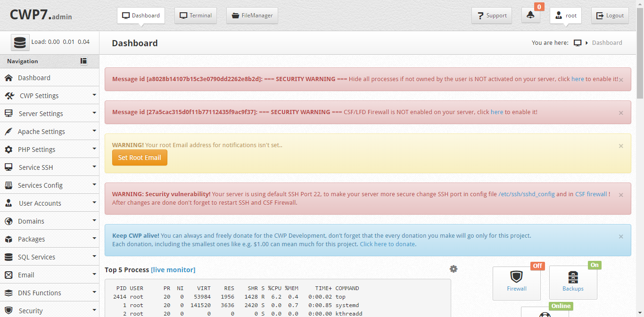Click the shield icon for Security
The width and height of the screenshot is (644, 317).
(x=8, y=311)
